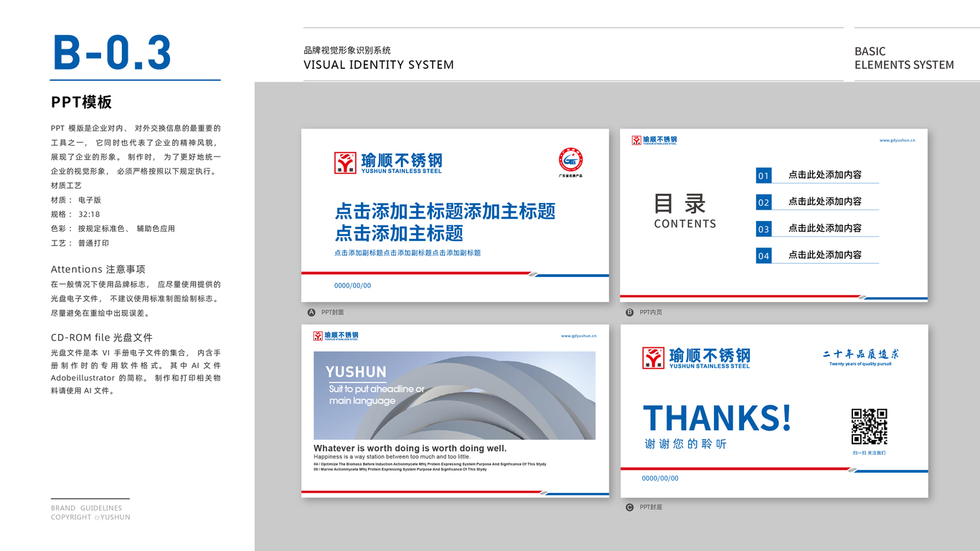This screenshot has height=551, width=980.
Task: Click the PPT模板 title
Action: [82, 103]
